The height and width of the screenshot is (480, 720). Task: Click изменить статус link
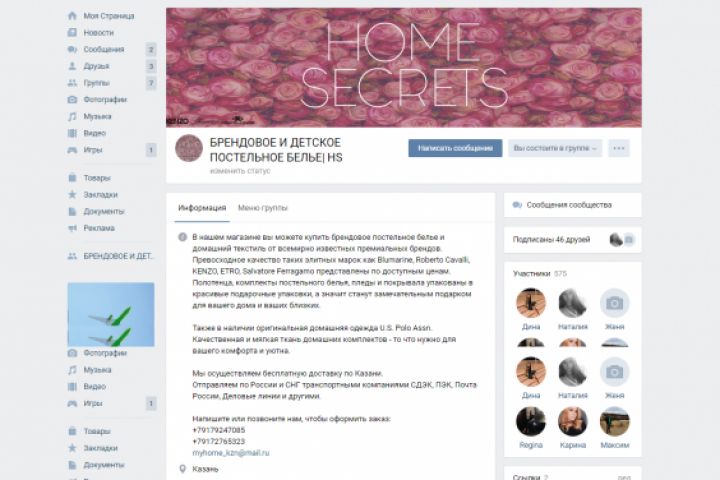click(240, 171)
